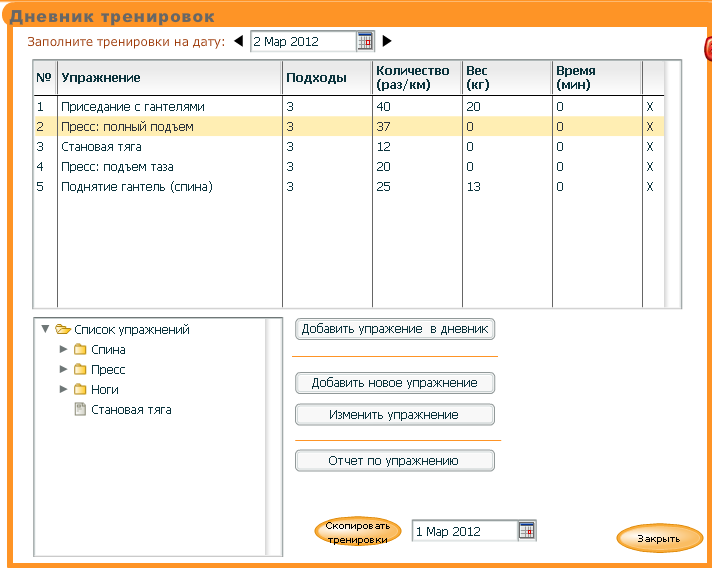Viewport: 712px width, 568px height.
Task: Delete row 3 Становая тяга using X
Action: point(650,147)
